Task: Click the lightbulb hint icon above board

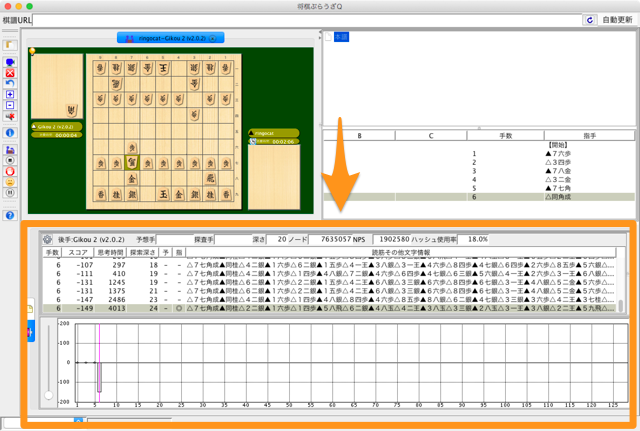Action: pos(32,50)
